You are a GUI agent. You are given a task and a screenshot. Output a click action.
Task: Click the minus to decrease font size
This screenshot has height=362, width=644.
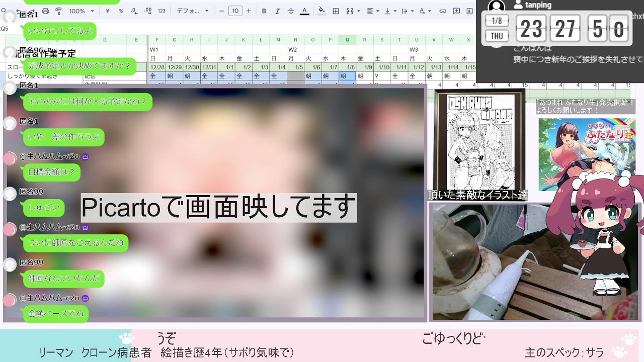(222, 11)
